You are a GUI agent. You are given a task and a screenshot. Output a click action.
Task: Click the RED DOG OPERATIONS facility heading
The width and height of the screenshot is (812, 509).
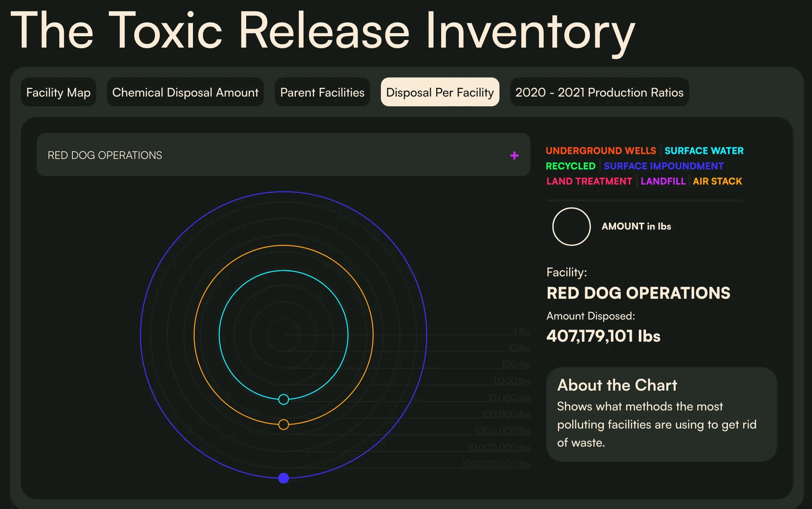(638, 293)
